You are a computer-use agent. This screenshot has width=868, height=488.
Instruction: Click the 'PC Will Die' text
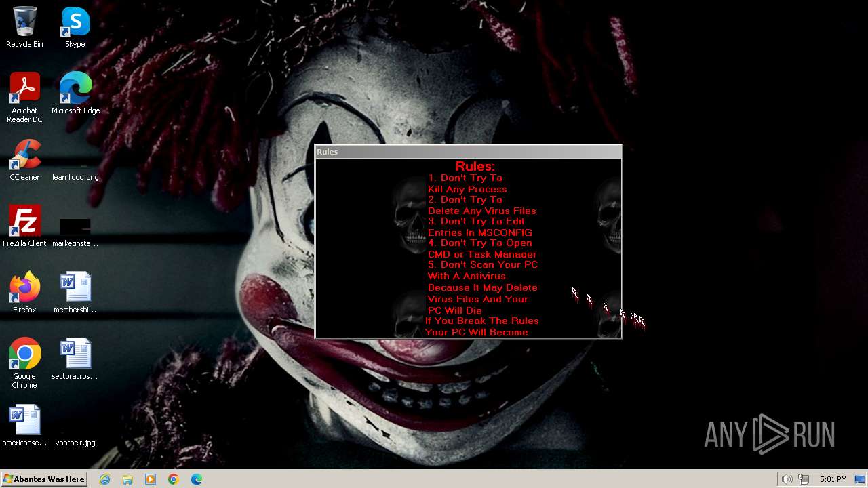(x=455, y=310)
